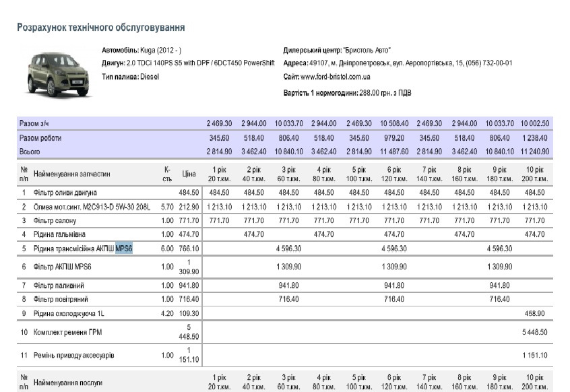Click the 766.10 price of transmission fluid
This screenshot has height=392, width=570.
click(189, 249)
